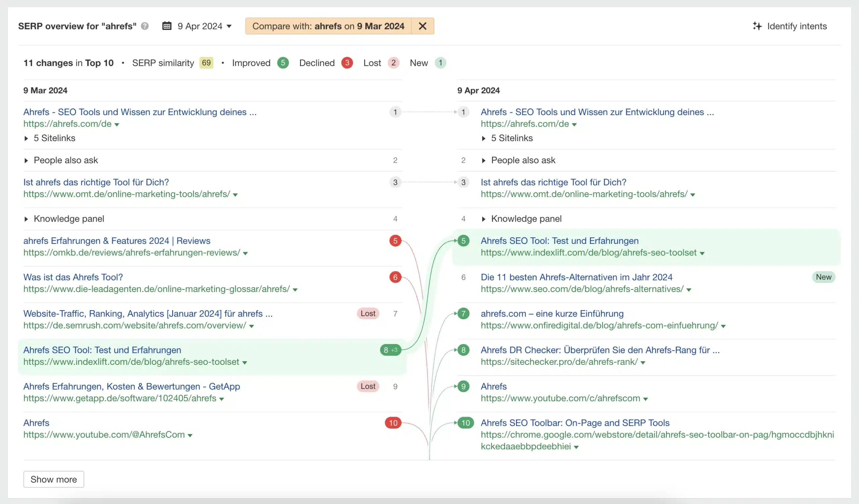
Task: Expand People also ask in 9 Apr column
Action: (x=518, y=160)
